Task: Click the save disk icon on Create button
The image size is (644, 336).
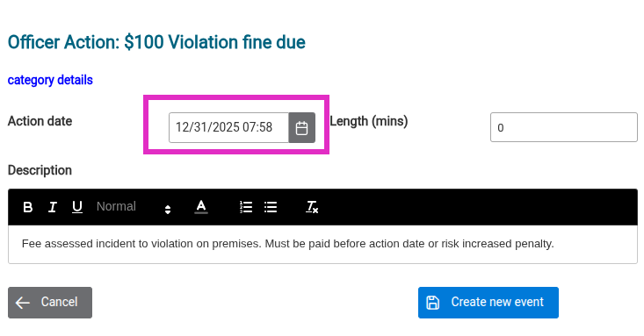Action: coord(432,303)
